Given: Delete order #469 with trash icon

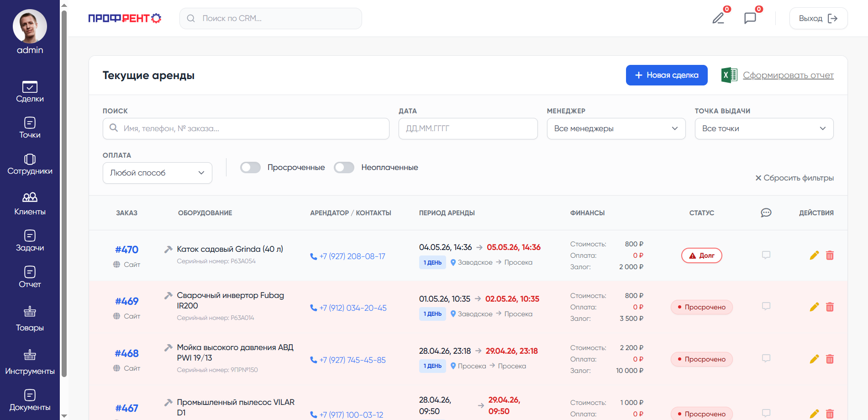Looking at the screenshot, I should coord(830,307).
